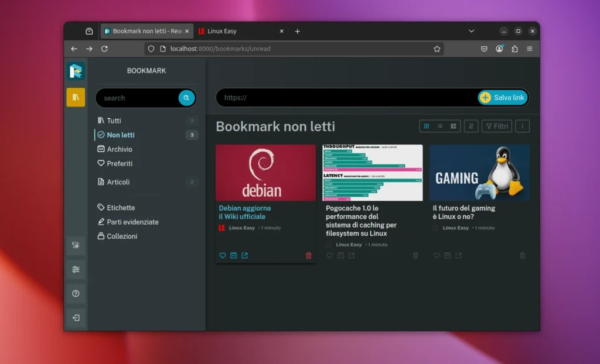The height and width of the screenshot is (364, 600).
Task: Open the Filtri filter dropdown
Action: point(496,126)
